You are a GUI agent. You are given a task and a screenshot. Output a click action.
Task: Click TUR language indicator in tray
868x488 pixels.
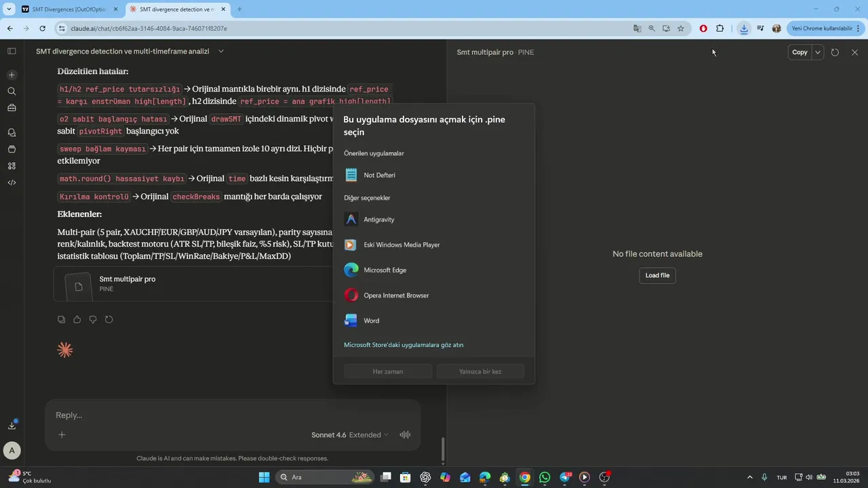tap(782, 477)
